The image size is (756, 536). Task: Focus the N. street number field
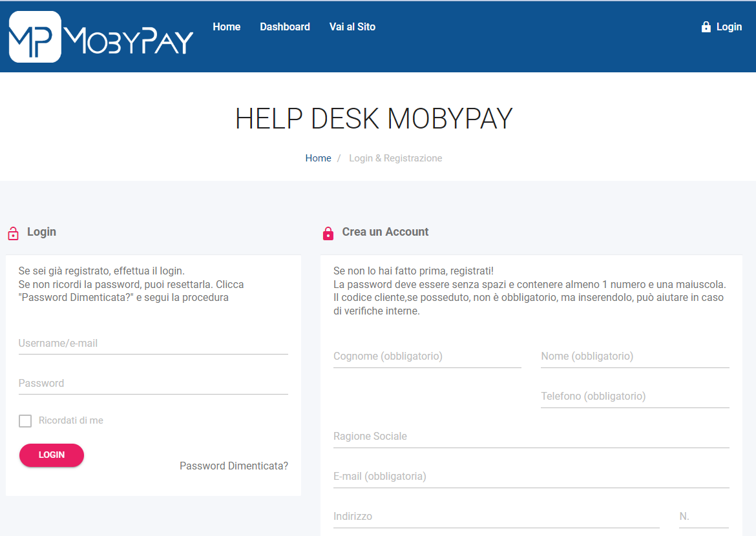point(704,517)
